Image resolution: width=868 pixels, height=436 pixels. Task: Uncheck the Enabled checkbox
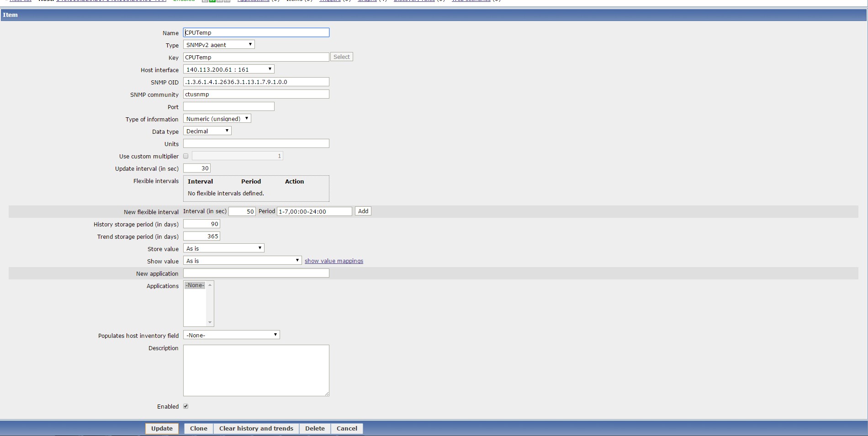[186, 406]
